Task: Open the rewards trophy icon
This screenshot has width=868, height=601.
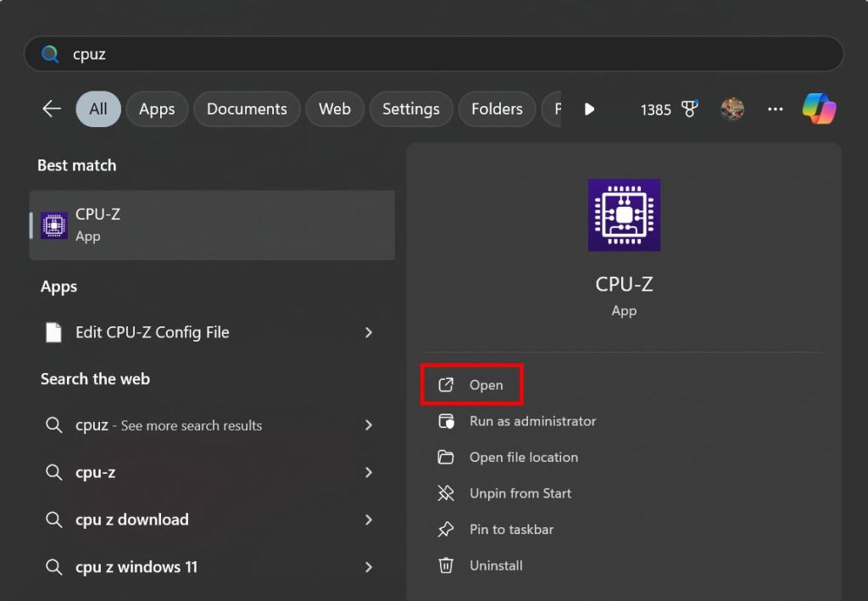Action: pos(689,109)
